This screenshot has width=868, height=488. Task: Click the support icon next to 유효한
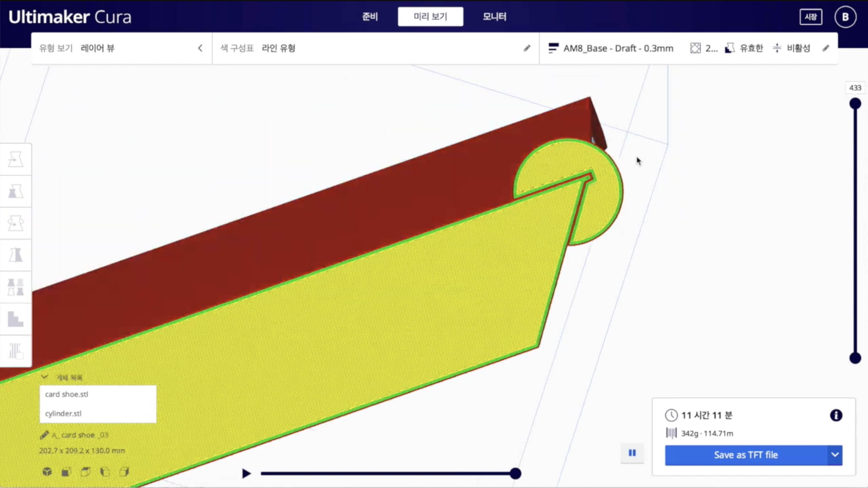point(729,48)
